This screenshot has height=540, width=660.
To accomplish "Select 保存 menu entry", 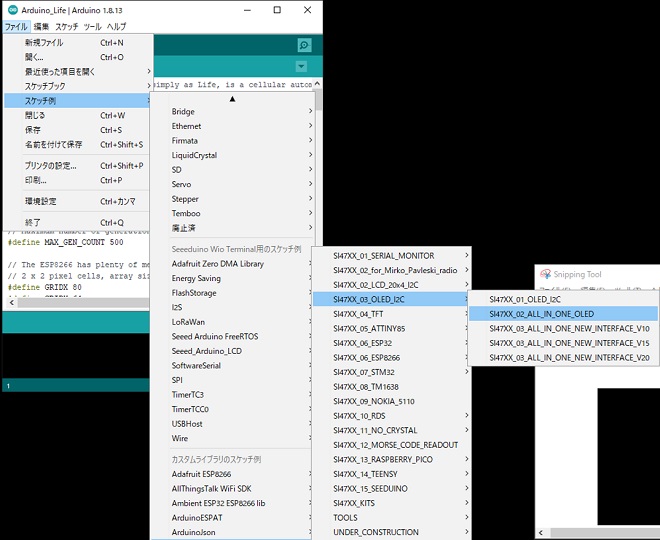I will 77,130.
